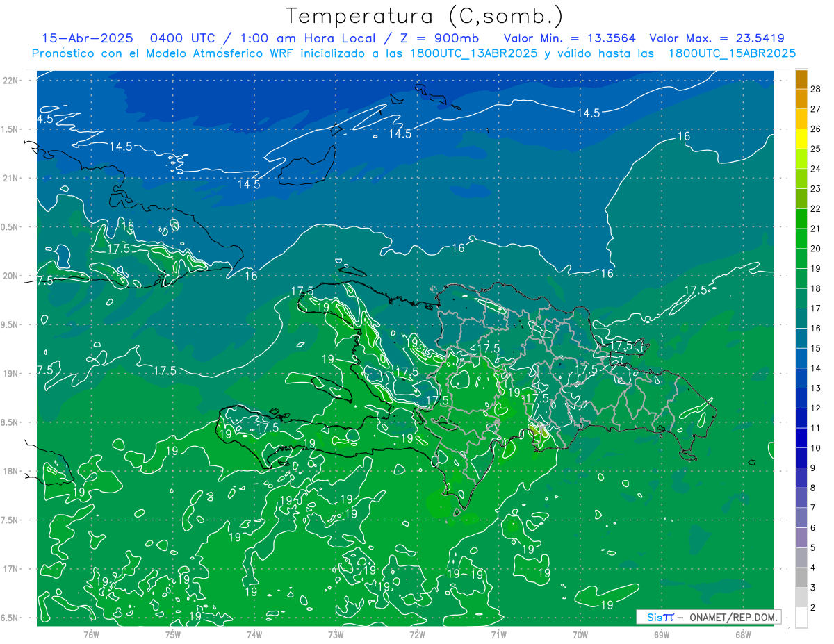Click the '73W' longitude axis label
This screenshot has width=834, height=644.
pyautogui.click(x=336, y=635)
